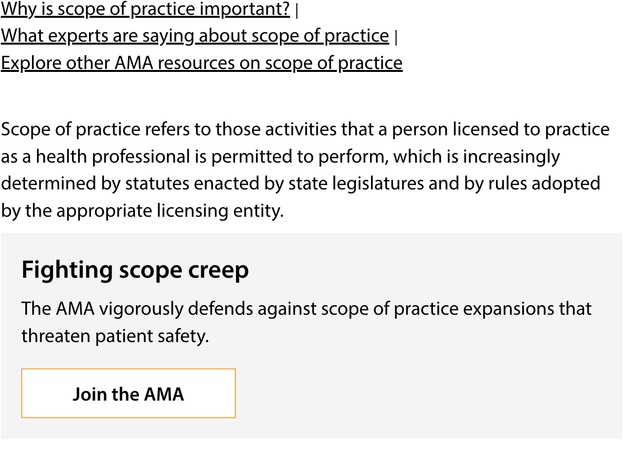Click "The AMA" at the start of the callout text

[58, 309]
